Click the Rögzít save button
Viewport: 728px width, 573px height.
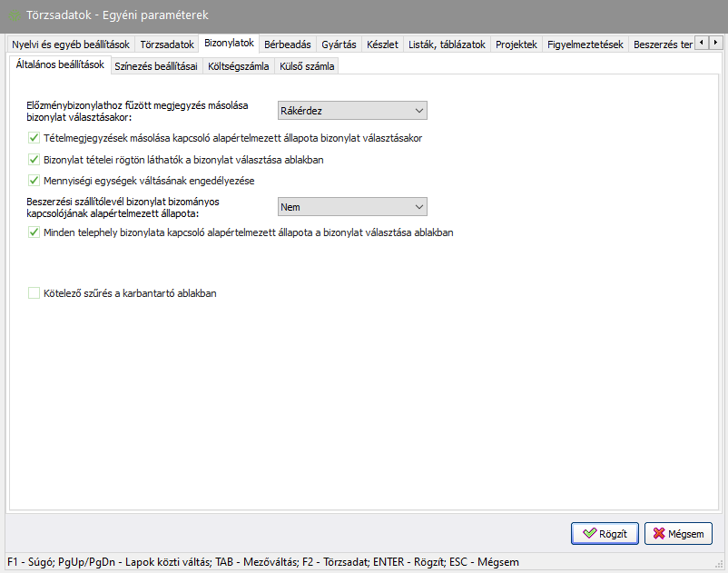pyautogui.click(x=605, y=533)
